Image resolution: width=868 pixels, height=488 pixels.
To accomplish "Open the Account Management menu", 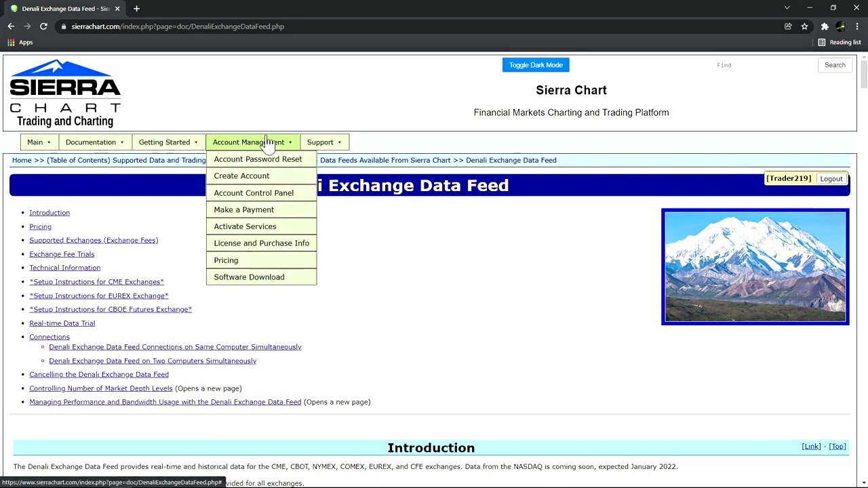I will tap(252, 142).
